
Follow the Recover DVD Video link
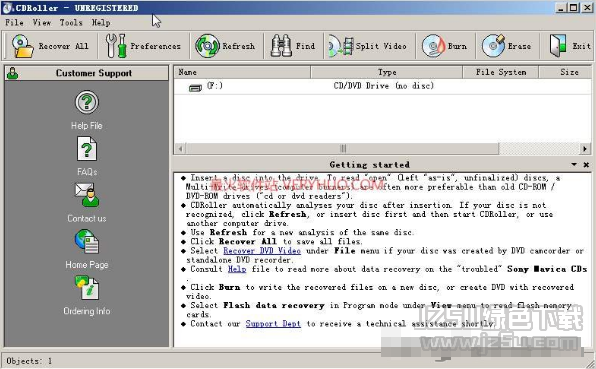(x=262, y=251)
